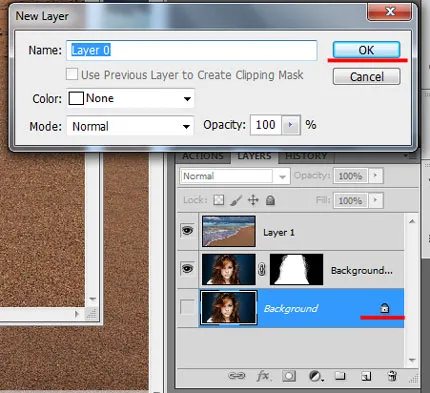Screen dimensions: 430x393
Task: Delete layer trash icon
Action: pyautogui.click(x=392, y=376)
